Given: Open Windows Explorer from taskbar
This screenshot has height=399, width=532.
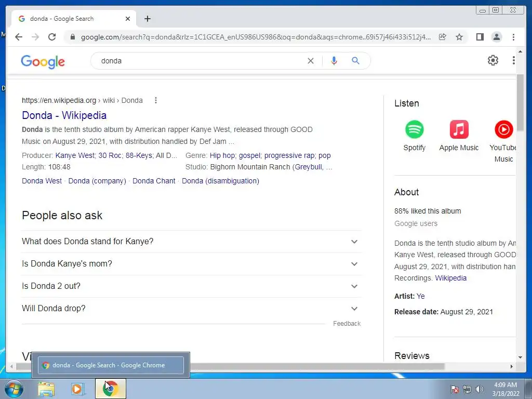Looking at the screenshot, I should (x=46, y=389).
